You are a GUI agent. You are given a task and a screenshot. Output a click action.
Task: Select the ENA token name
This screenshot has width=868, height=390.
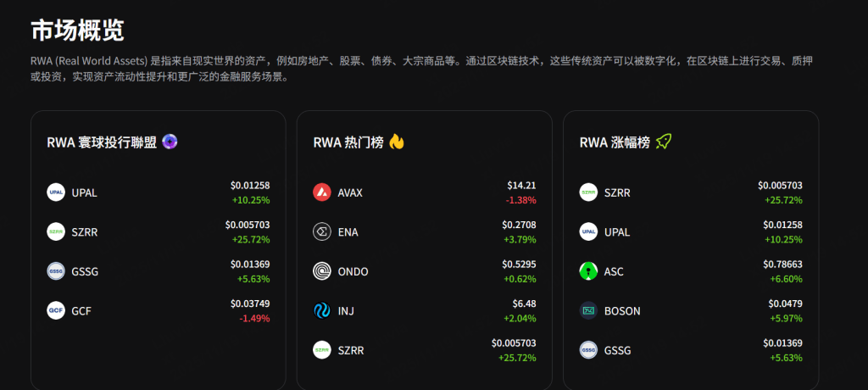click(x=348, y=232)
